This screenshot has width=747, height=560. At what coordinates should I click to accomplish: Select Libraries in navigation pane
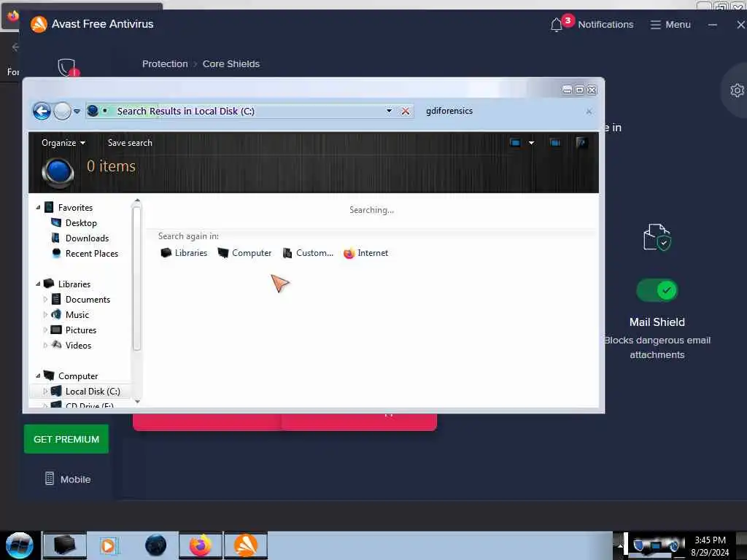[x=74, y=284]
